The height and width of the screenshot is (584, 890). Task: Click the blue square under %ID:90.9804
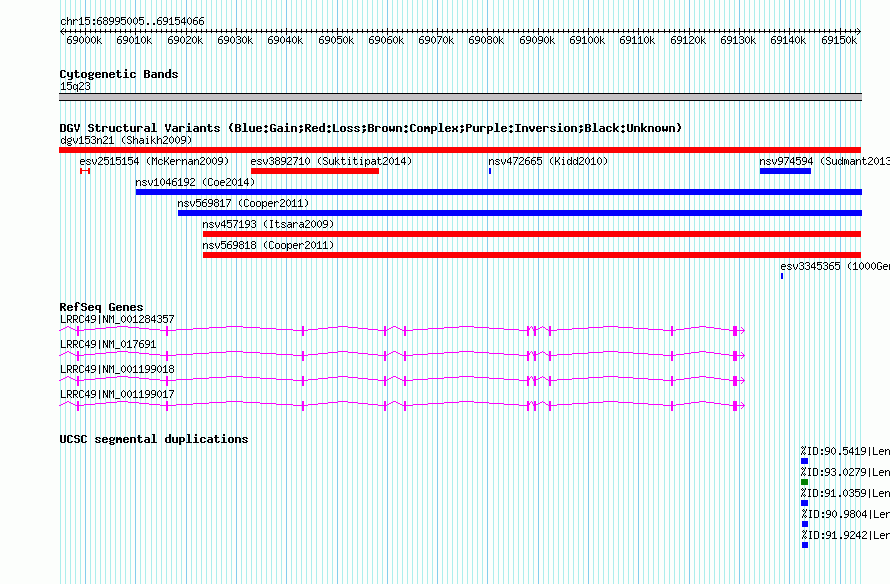804,524
